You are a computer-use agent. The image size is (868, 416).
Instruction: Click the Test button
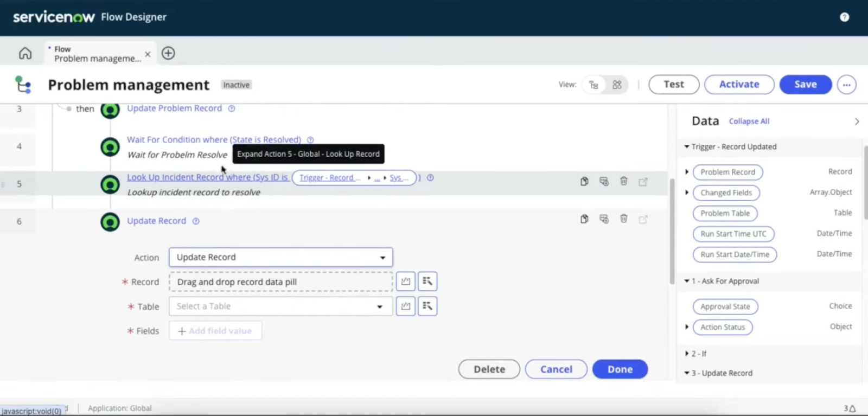tap(674, 84)
